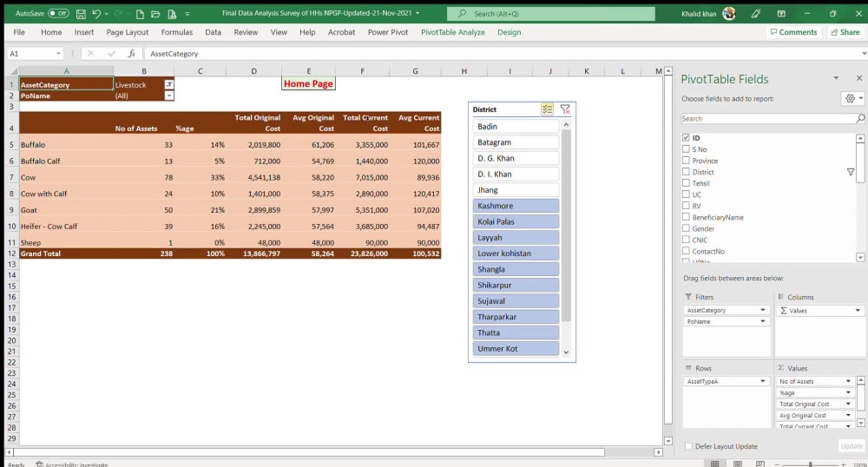The height and width of the screenshot is (467, 868).
Task: Click the formula bar showing AssetCategory
Action: (x=503, y=54)
